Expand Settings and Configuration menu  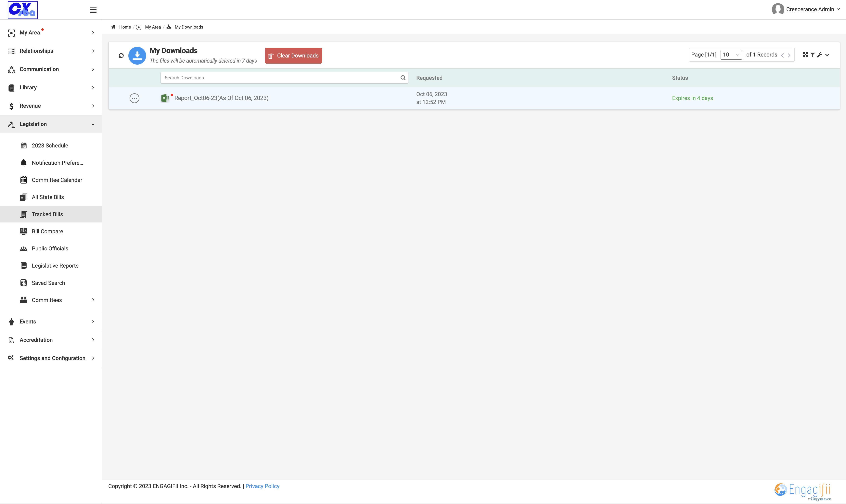click(51, 358)
